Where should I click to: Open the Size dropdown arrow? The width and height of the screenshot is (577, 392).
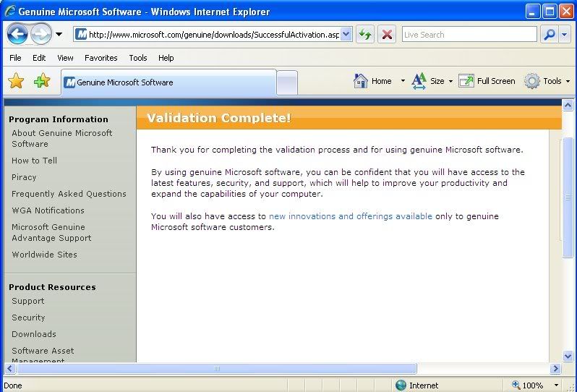pos(450,81)
